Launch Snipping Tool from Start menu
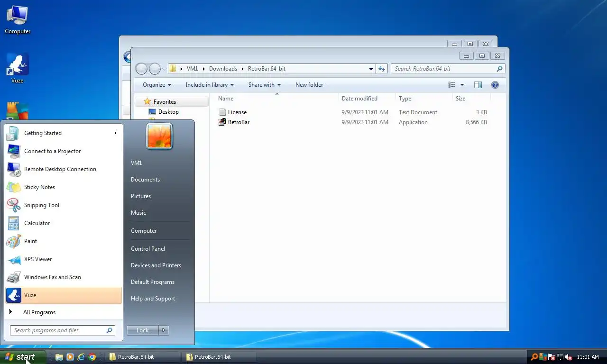This screenshot has height=364, width=607. [64, 205]
